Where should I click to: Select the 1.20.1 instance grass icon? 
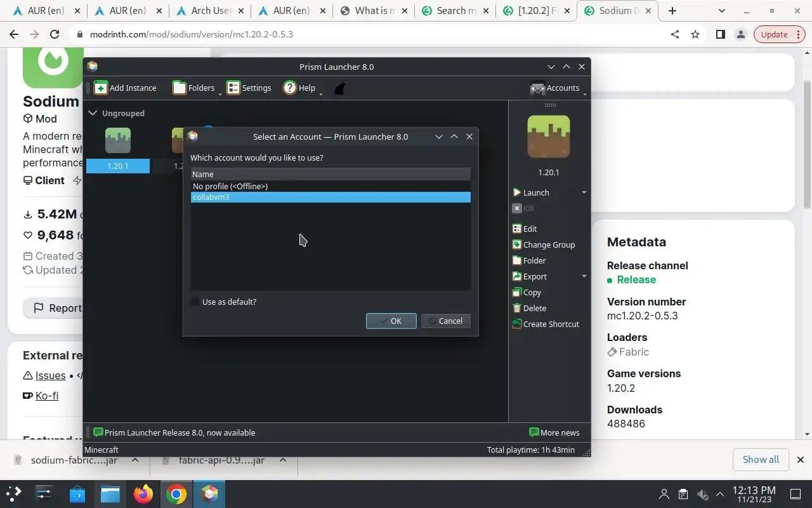118,140
